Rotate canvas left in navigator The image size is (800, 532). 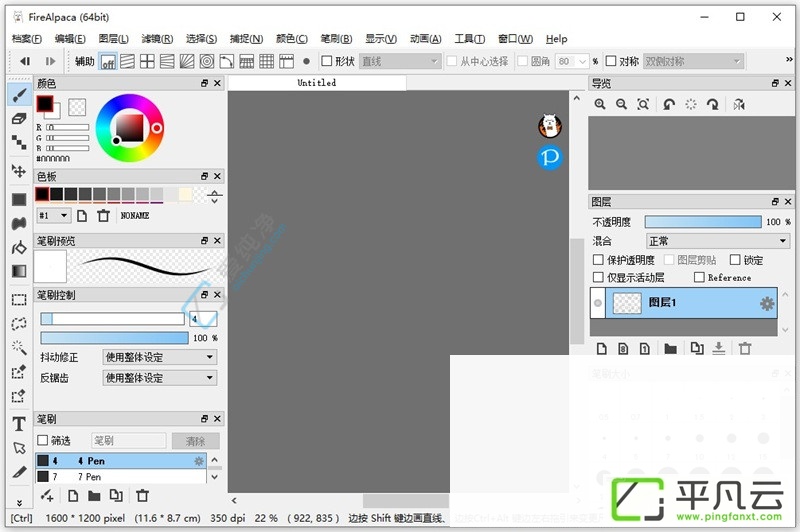click(x=669, y=105)
